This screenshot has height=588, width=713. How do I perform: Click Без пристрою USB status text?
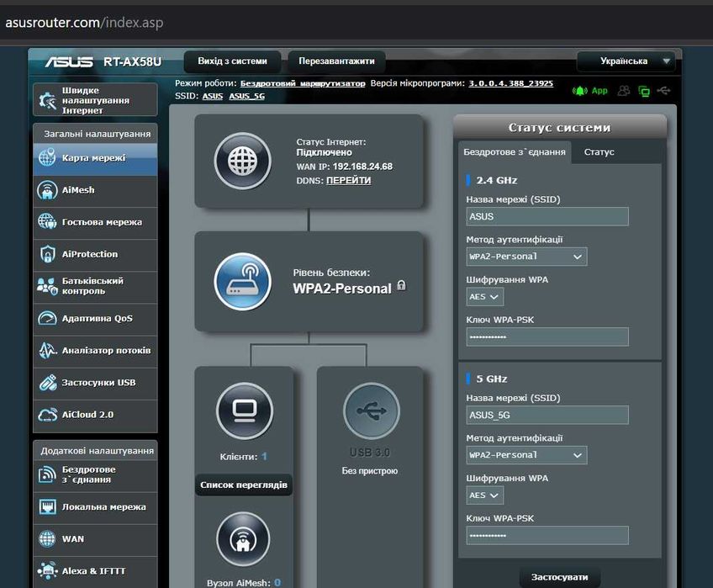click(370, 471)
